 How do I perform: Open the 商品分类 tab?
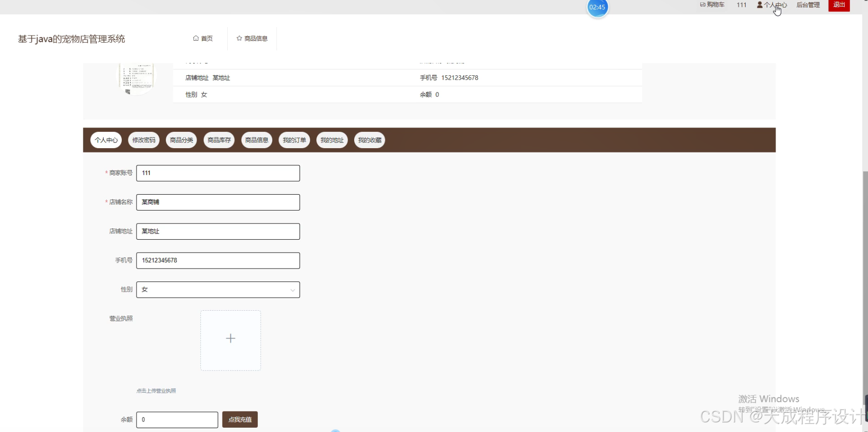pos(181,140)
